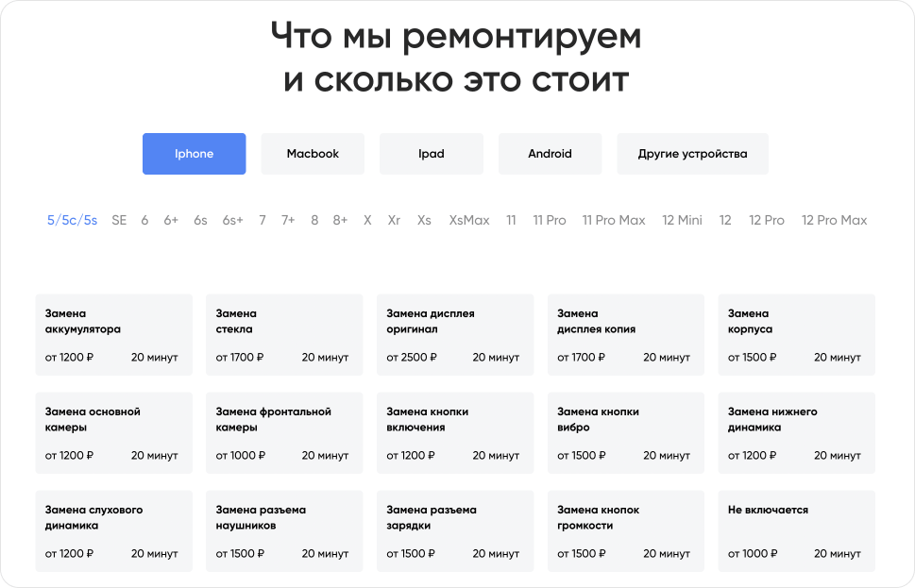Viewport: 915px width, 588px height.
Task: Select the SE model
Action: [119, 220]
